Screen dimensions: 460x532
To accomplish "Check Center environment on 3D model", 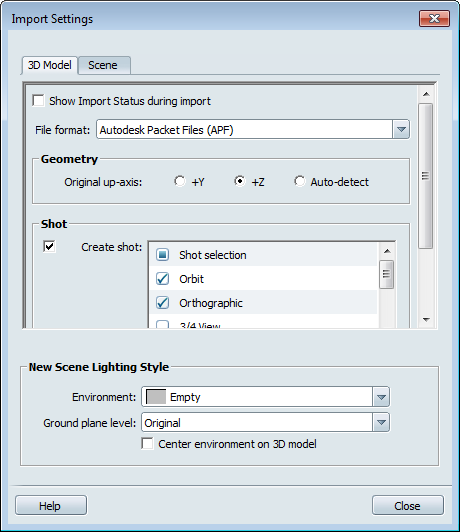I will tap(147, 443).
